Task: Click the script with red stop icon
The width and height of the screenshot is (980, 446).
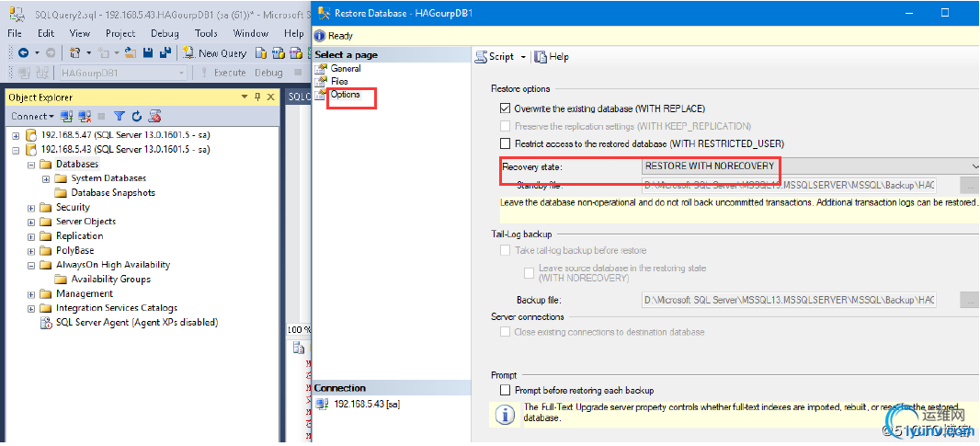Action: pos(154,116)
